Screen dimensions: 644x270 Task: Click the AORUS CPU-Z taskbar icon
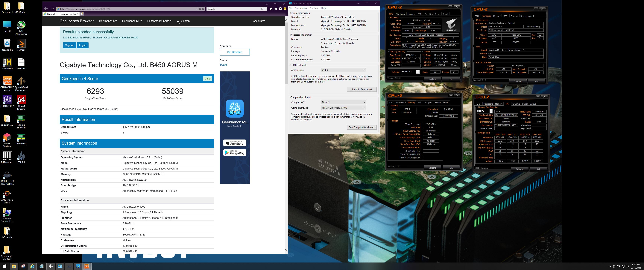[x=87, y=266]
